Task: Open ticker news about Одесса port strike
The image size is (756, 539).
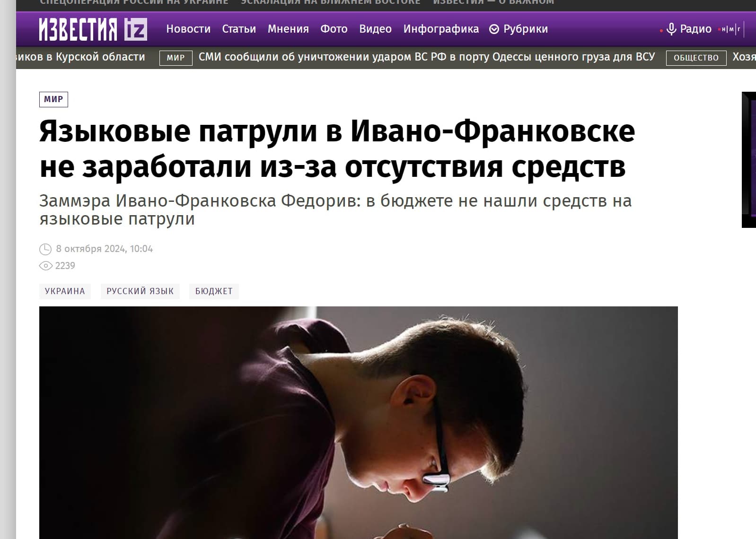Action: [x=427, y=57]
